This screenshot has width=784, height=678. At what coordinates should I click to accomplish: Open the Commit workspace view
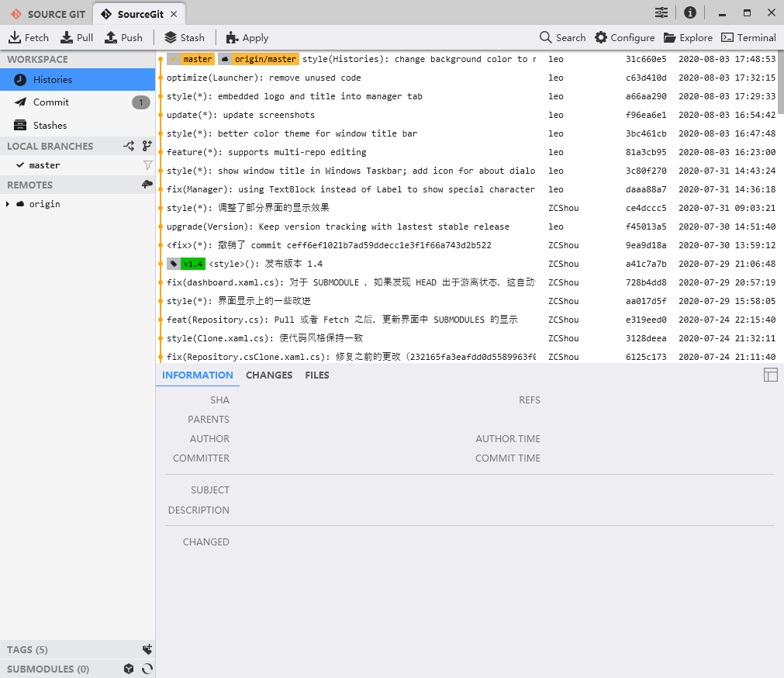click(x=78, y=102)
